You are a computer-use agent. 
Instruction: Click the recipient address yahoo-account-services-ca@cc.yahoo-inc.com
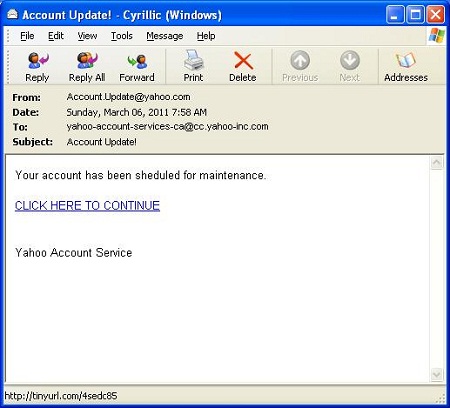(167, 127)
